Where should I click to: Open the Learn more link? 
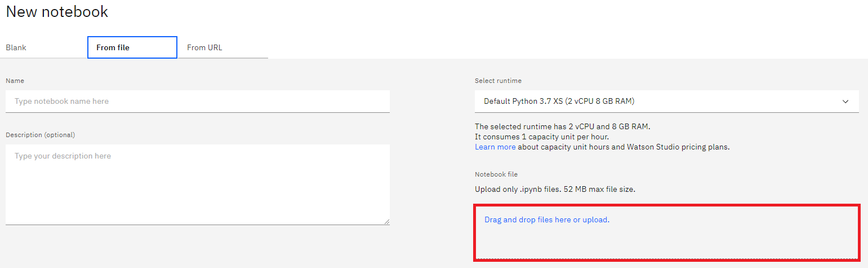pos(495,147)
